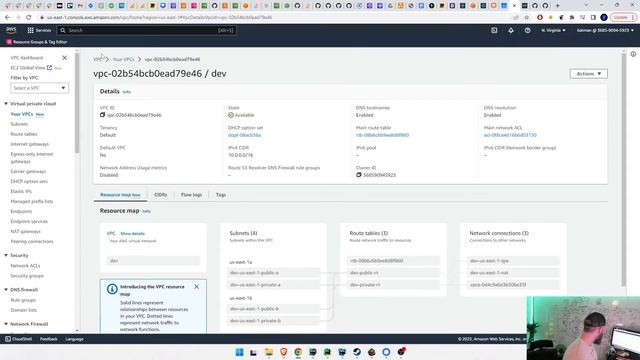Open Network ACLs in the sidebar
Viewport: 640px width, 360px height.
pyautogui.click(x=25, y=266)
